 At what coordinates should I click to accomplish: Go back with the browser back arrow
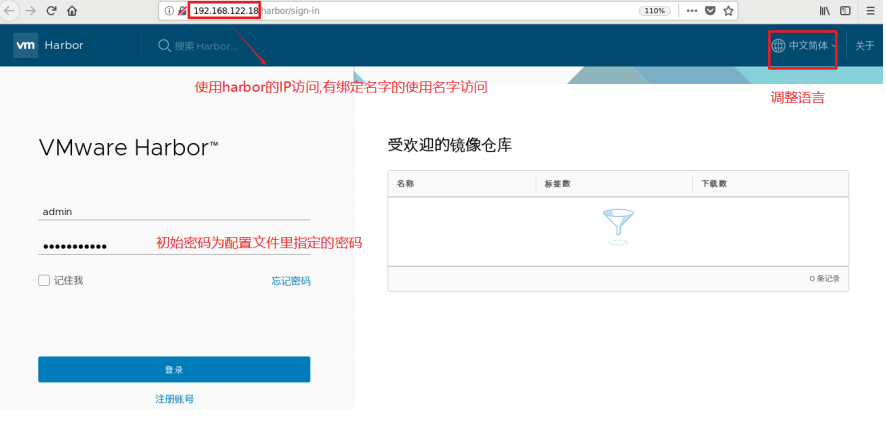[x=10, y=11]
